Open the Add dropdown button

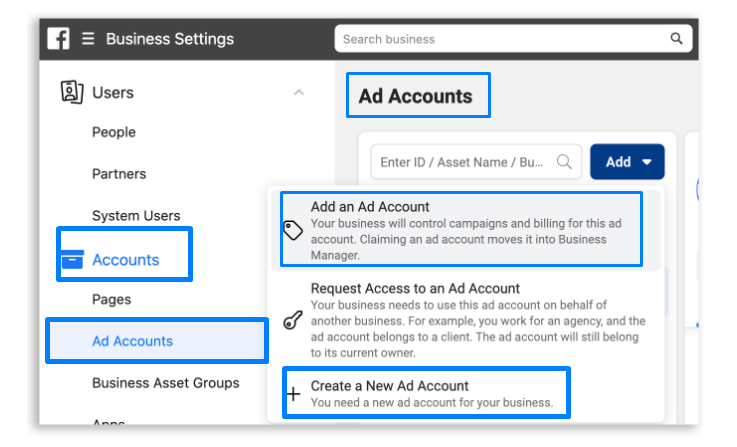click(627, 162)
